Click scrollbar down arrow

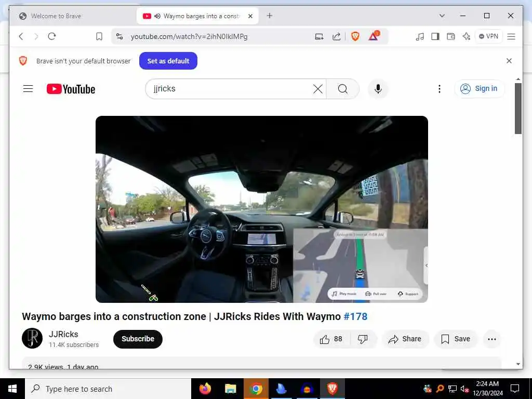(518, 364)
